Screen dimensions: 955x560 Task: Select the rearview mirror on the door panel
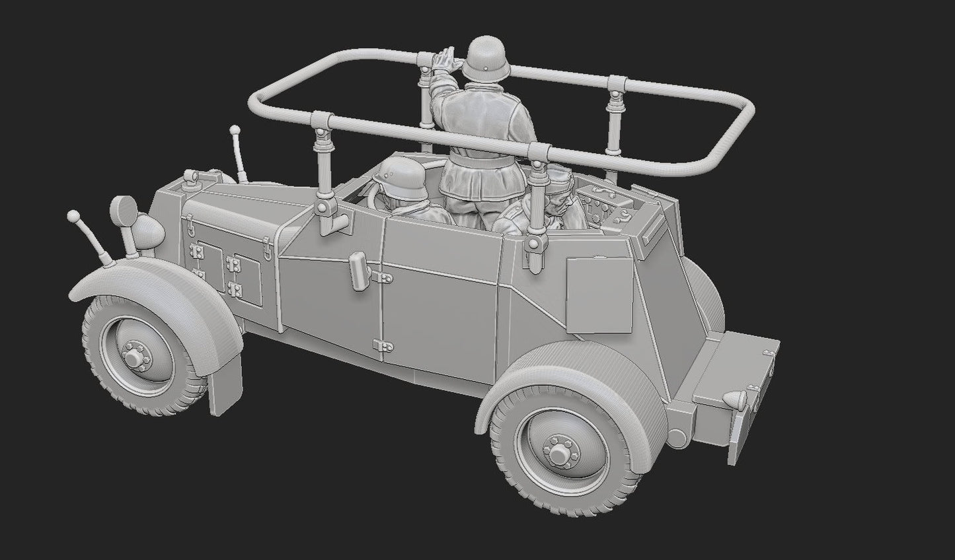click(359, 269)
